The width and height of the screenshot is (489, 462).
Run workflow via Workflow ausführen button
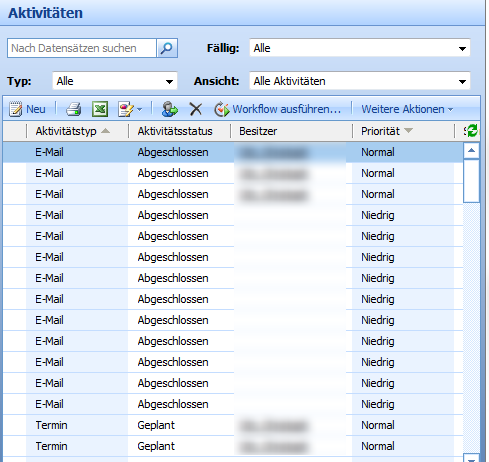278,109
